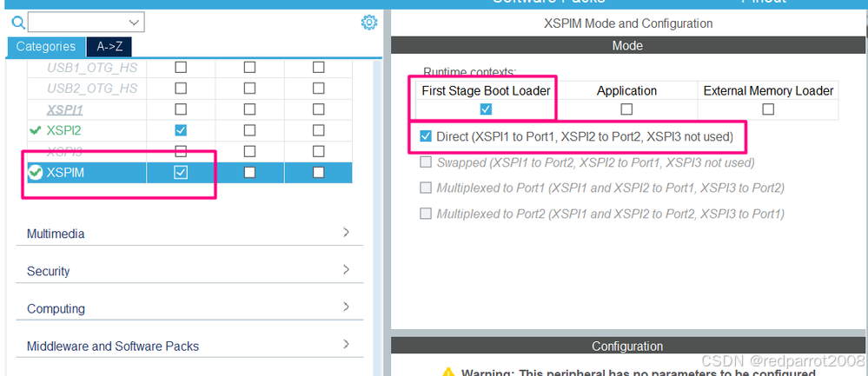Click the Application column label
Screen dimensions: 868x376
click(x=626, y=90)
